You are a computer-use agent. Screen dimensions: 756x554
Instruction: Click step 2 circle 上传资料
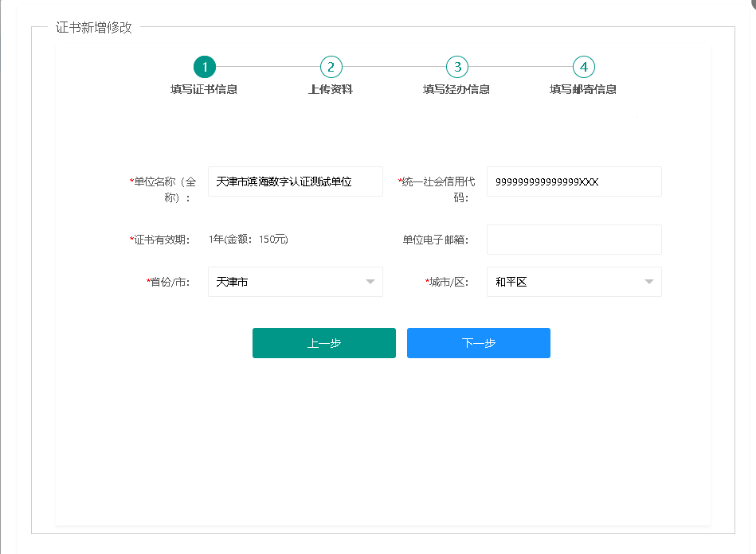[331, 67]
